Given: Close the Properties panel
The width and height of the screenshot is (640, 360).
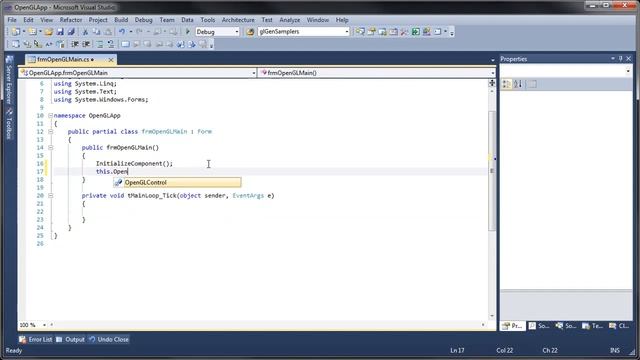Looking at the screenshot, I should tap(629, 59).
